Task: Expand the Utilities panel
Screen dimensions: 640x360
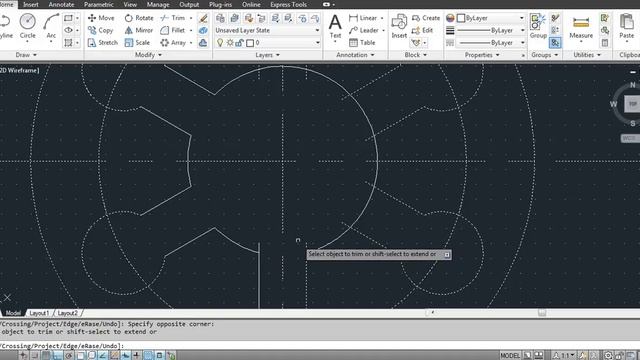Action: coord(587,55)
